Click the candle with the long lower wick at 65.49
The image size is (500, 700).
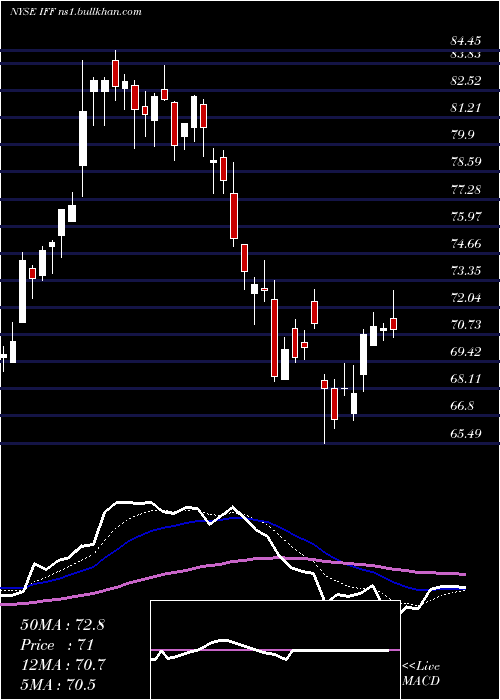[325, 384]
